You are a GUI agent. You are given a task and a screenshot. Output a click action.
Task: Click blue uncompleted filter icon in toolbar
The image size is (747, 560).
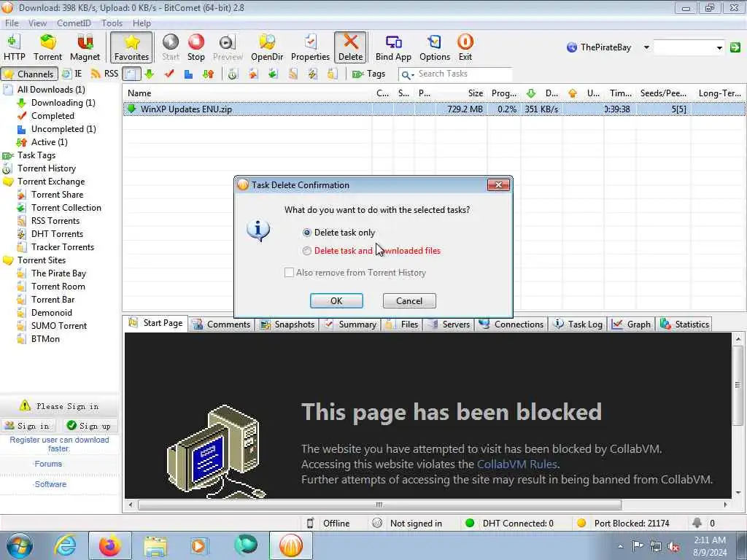click(x=189, y=74)
